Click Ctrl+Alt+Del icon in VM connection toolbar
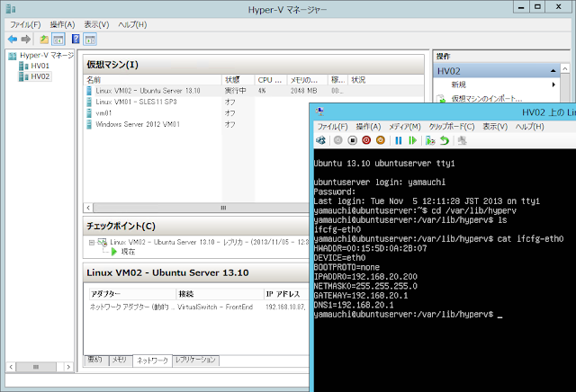 coord(321,140)
